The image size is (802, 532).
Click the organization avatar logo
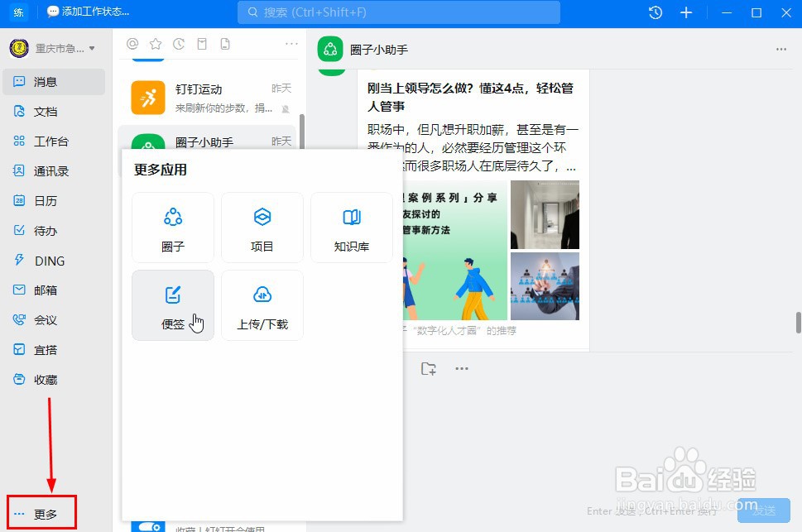pos(19,48)
